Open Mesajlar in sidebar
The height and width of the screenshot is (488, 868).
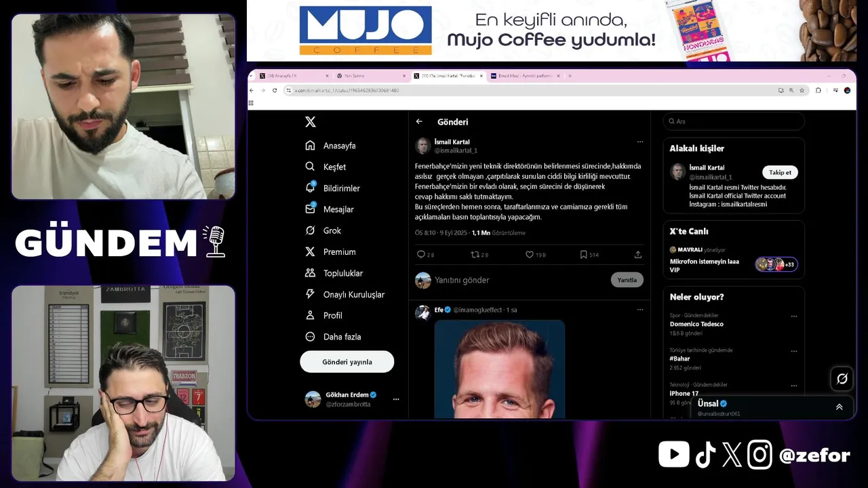pos(329,209)
